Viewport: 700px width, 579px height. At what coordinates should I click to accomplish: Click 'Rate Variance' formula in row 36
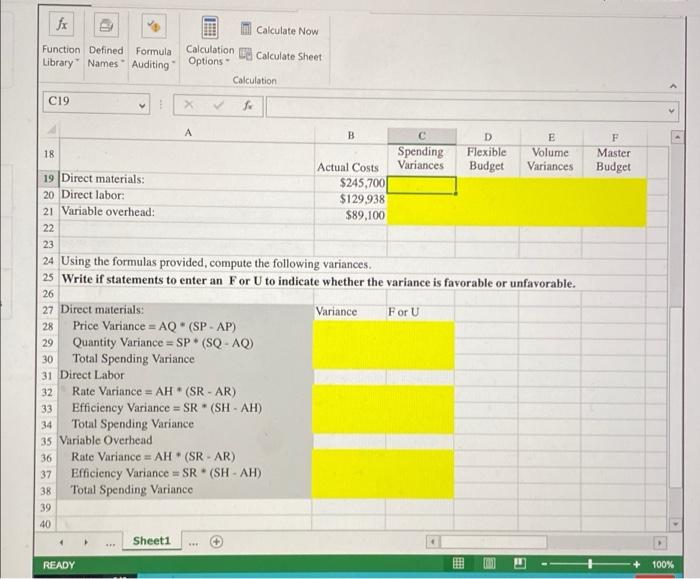click(x=153, y=457)
